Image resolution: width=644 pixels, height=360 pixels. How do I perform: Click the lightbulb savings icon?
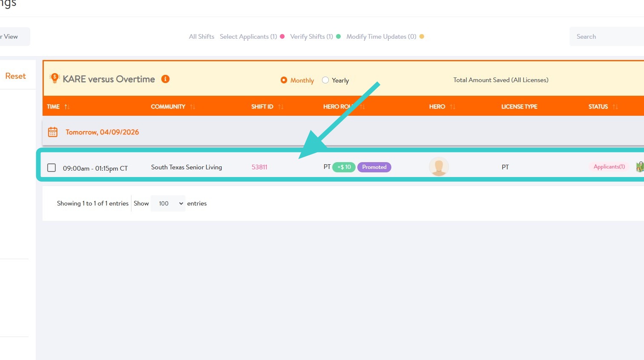[54, 78]
